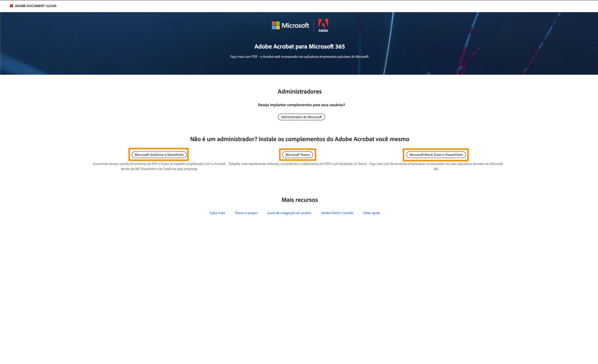Open Microsoft Word, Excel e PowerPoint add-in
Image resolution: width=598 pixels, height=364 pixels.
point(436,154)
